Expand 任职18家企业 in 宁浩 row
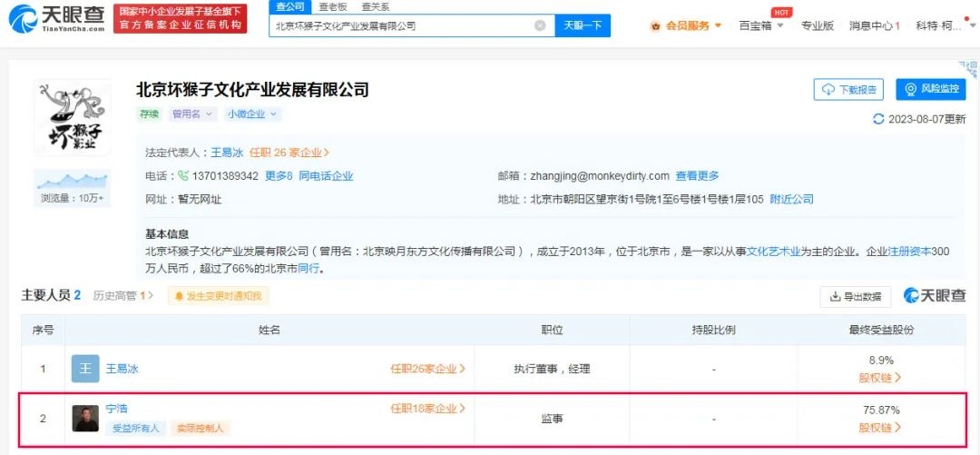 [x=428, y=408]
